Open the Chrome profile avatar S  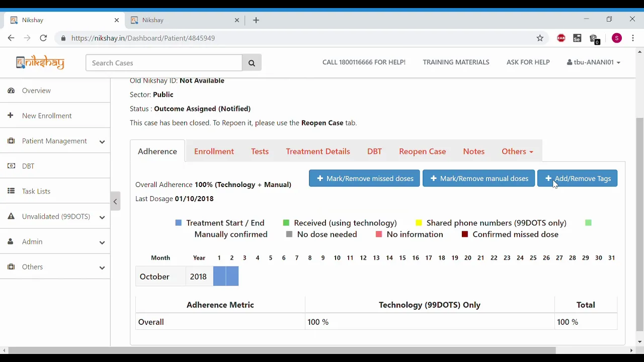click(617, 38)
